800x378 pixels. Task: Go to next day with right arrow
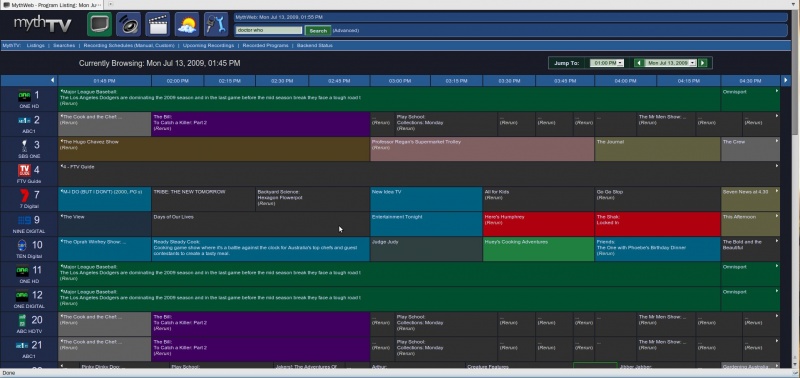click(703, 63)
